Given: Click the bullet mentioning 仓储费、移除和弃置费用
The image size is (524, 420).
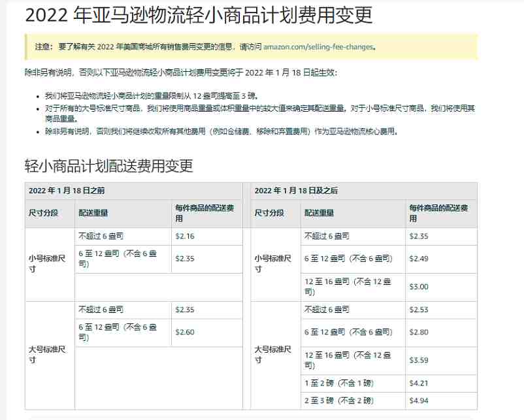Looking at the screenshot, I should 221,131.
